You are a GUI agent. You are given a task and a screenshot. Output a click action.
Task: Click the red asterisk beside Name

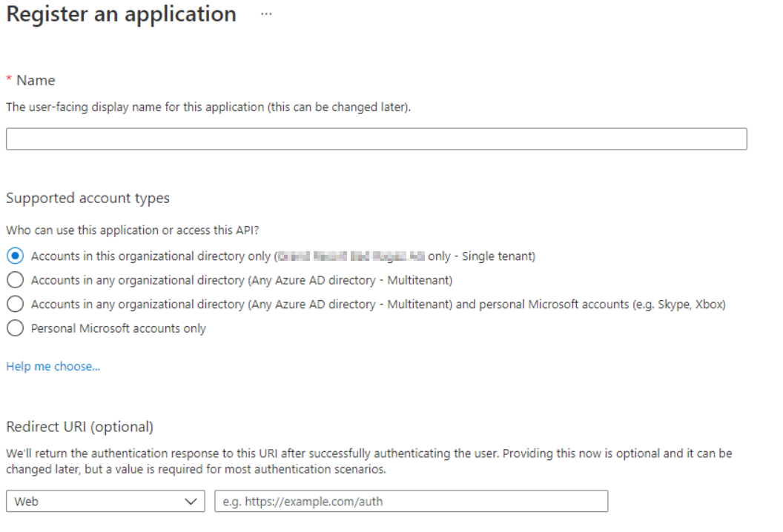point(9,79)
